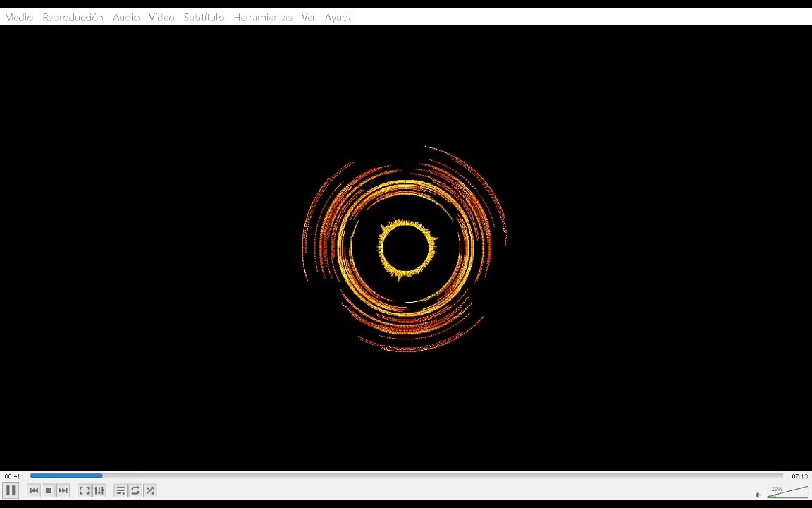The height and width of the screenshot is (508, 812).
Task: Open the Ver menu
Action: (x=309, y=17)
